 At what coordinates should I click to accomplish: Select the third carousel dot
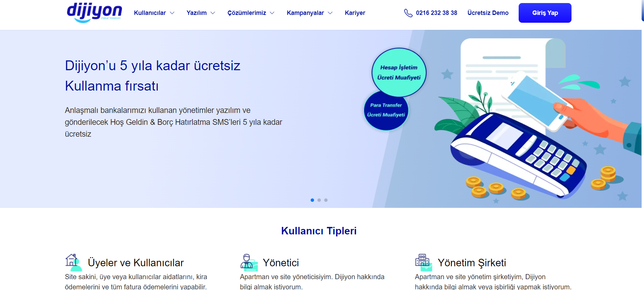(x=326, y=200)
